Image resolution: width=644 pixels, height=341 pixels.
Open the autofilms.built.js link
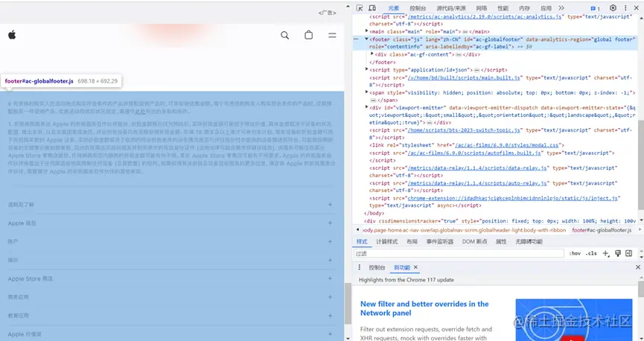(x=474, y=153)
